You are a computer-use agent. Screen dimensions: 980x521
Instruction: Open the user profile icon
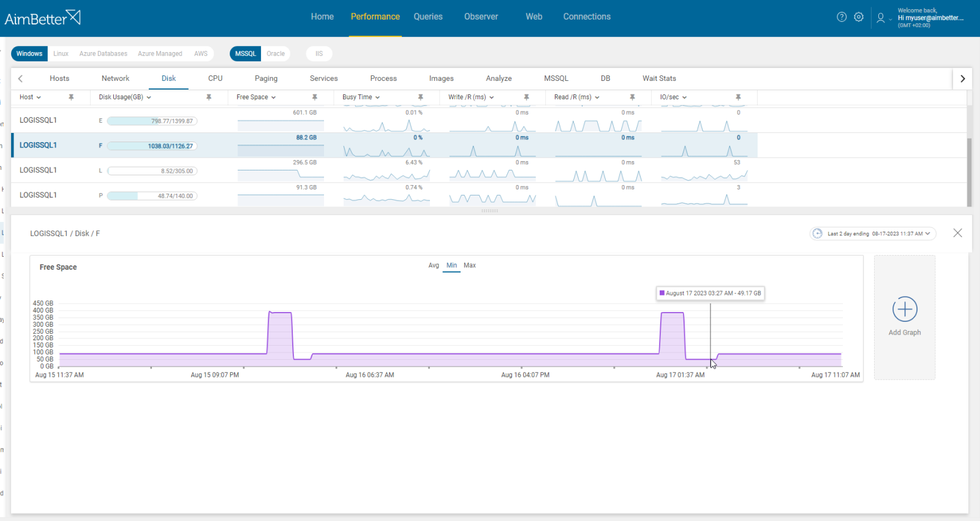pos(881,18)
